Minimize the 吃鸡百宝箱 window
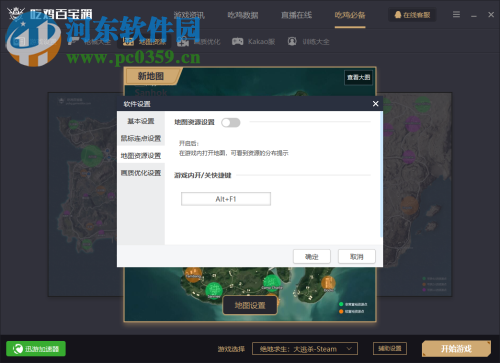The height and width of the screenshot is (363, 500). pos(474,15)
